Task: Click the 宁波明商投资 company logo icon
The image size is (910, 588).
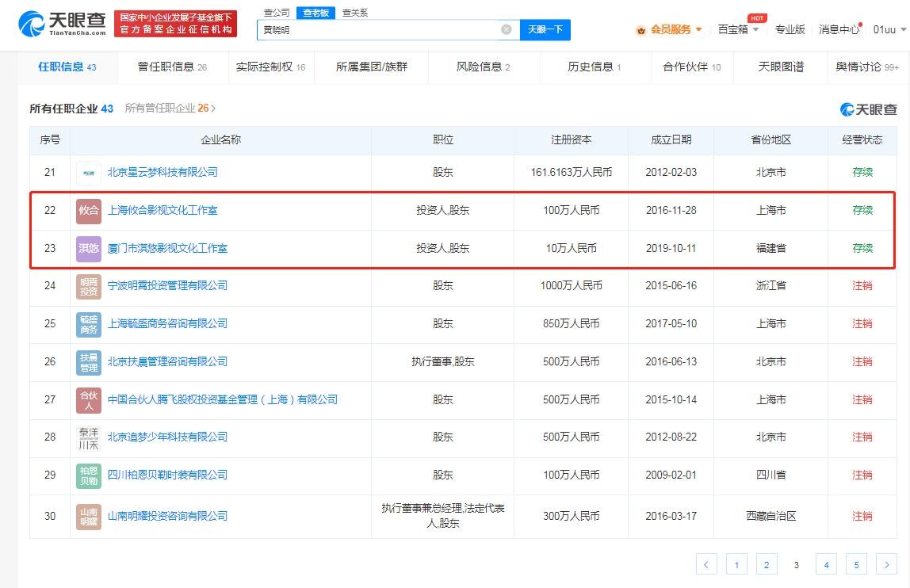Action: [x=89, y=286]
